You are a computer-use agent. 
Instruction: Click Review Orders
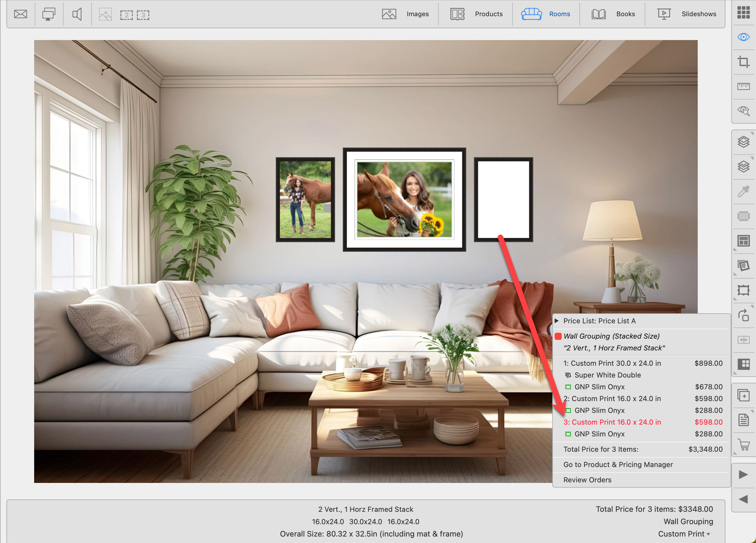coord(587,480)
